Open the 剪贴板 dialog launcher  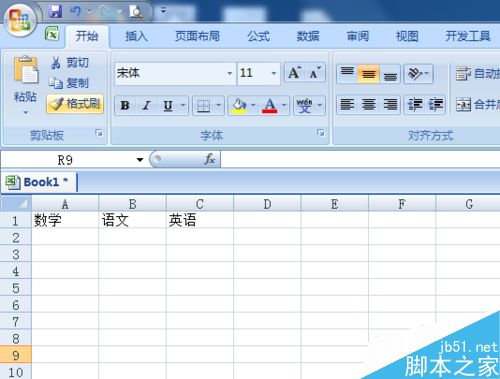(x=99, y=133)
